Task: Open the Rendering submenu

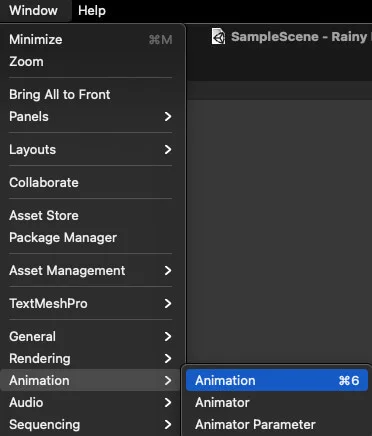Action: [x=91, y=359]
